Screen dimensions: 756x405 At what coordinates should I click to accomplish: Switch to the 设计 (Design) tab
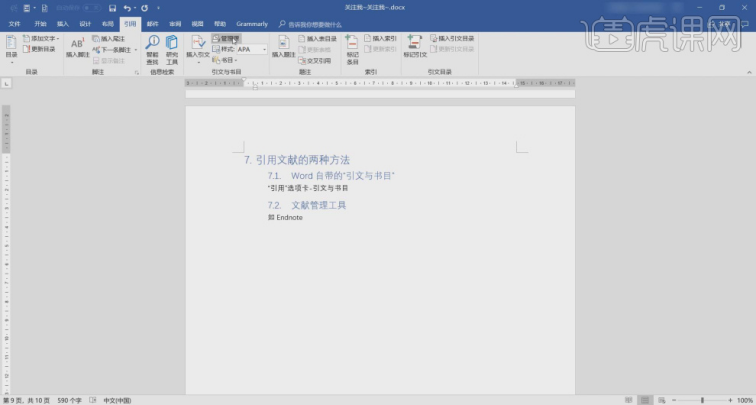pyautogui.click(x=85, y=24)
